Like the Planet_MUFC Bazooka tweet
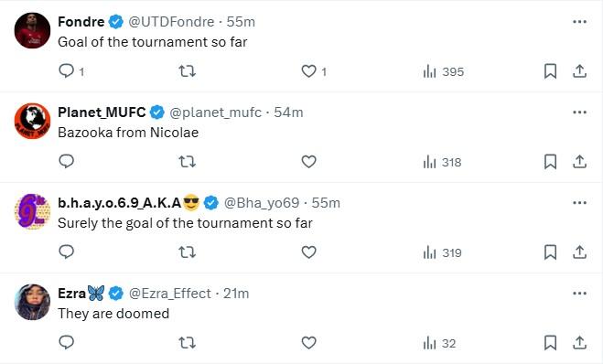Screen dimensions: 603x364 (x=308, y=162)
